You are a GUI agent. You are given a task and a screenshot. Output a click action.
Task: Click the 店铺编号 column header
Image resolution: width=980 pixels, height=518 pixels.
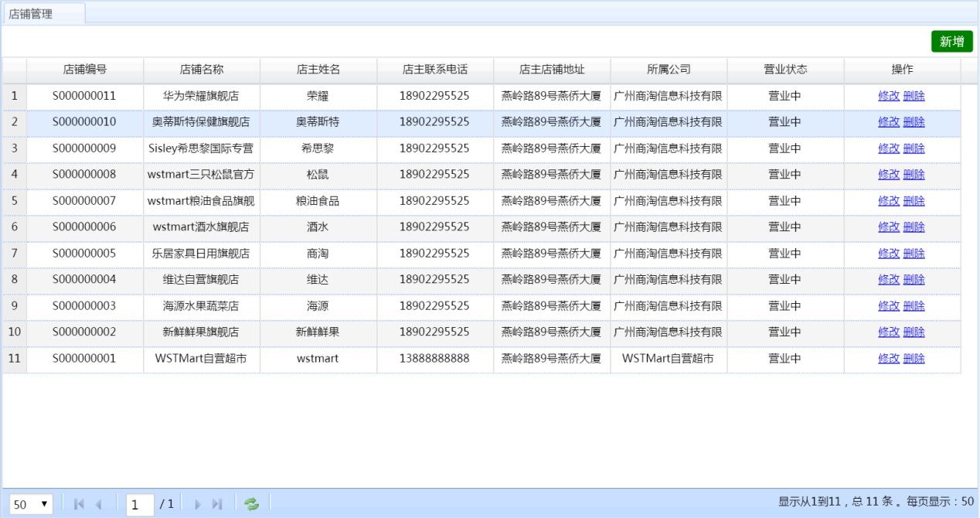85,70
